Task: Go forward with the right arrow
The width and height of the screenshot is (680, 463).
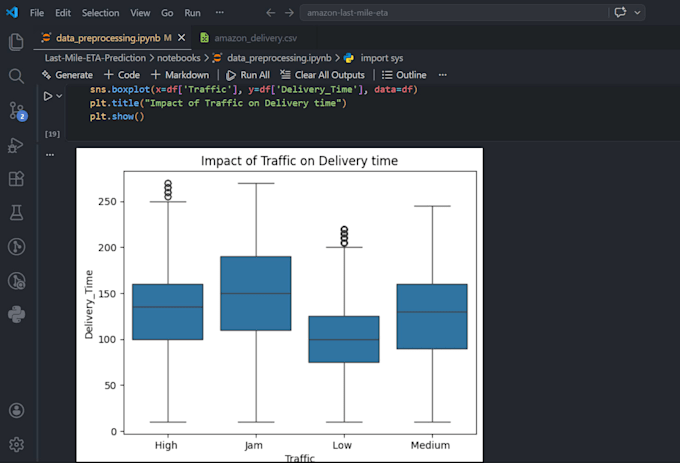Action: coord(289,13)
